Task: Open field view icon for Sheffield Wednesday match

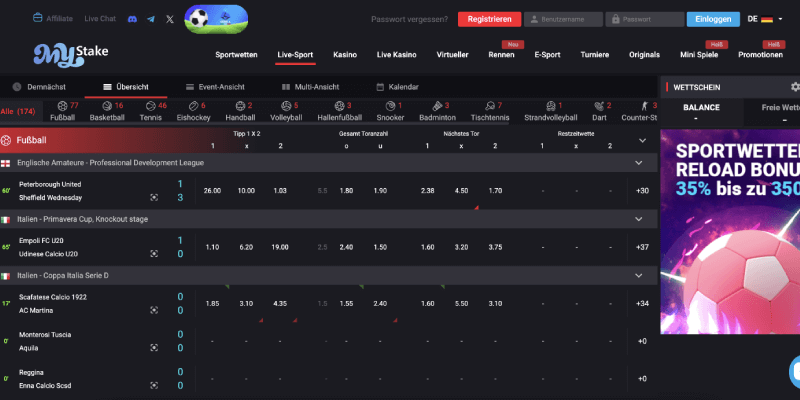Action: click(x=154, y=197)
